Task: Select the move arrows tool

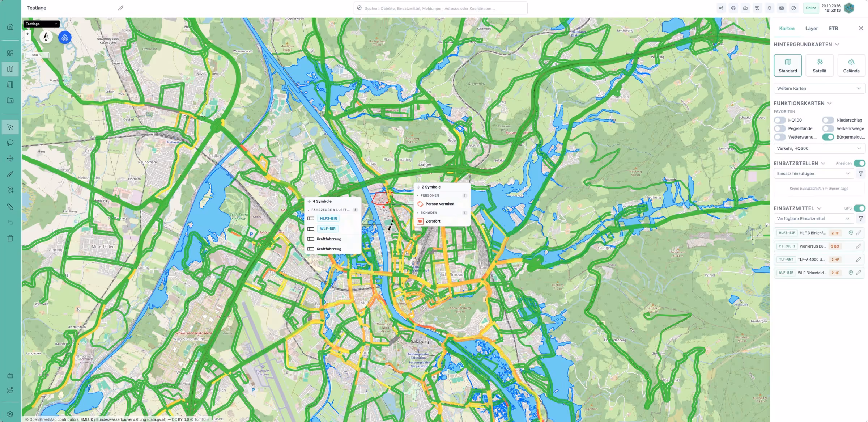Action: pos(10,159)
